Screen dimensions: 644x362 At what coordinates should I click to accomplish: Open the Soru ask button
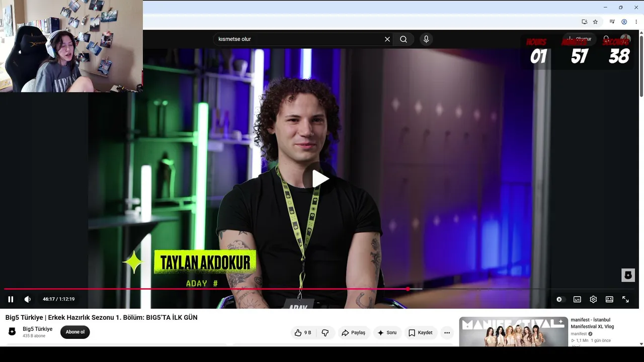[x=387, y=333]
